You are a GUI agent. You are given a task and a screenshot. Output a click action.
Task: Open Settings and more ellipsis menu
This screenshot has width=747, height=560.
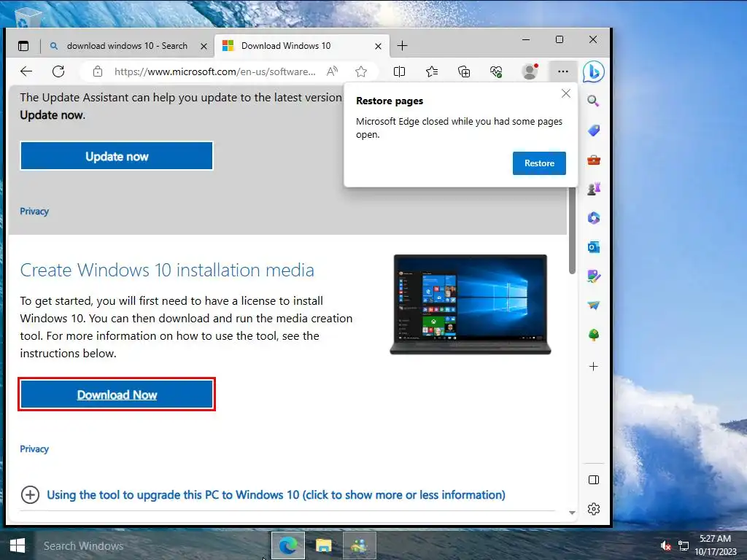click(x=562, y=71)
